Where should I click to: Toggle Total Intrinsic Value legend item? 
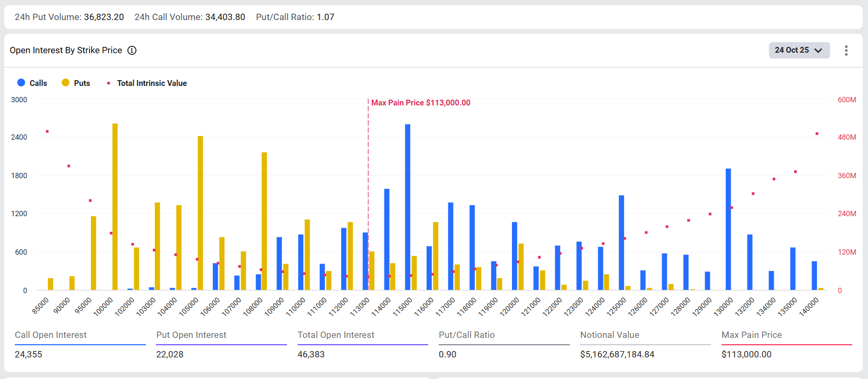point(152,83)
